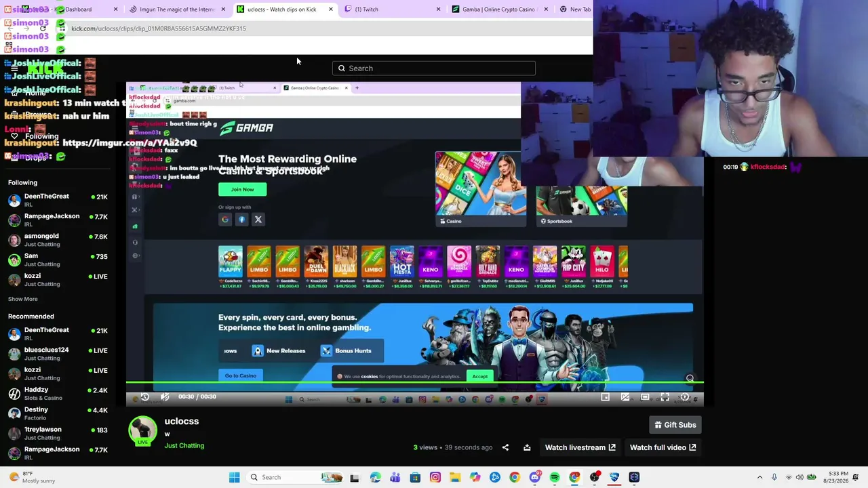The image size is (868, 488).
Task: Switch to the Imgur browser tab
Action: coord(176,9)
